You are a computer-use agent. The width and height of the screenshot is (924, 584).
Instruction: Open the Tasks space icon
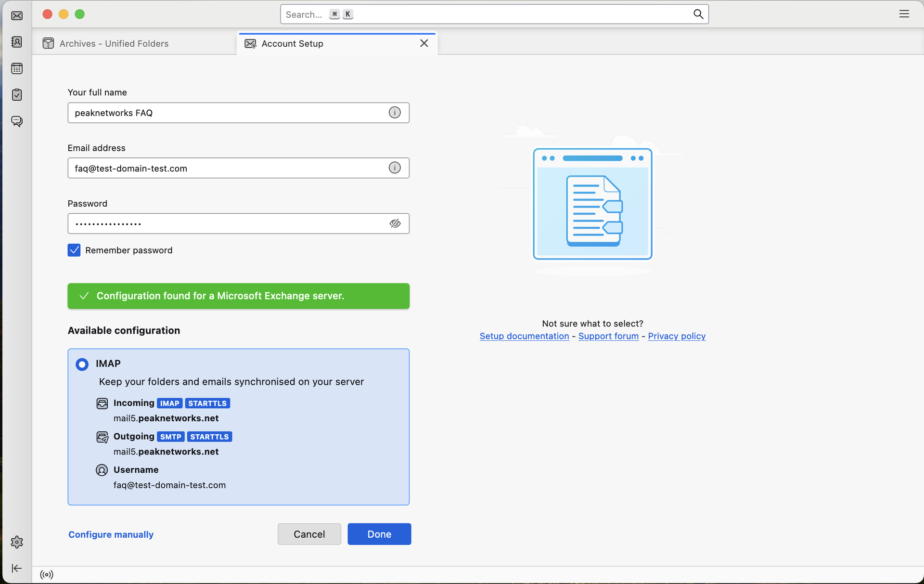tap(17, 94)
